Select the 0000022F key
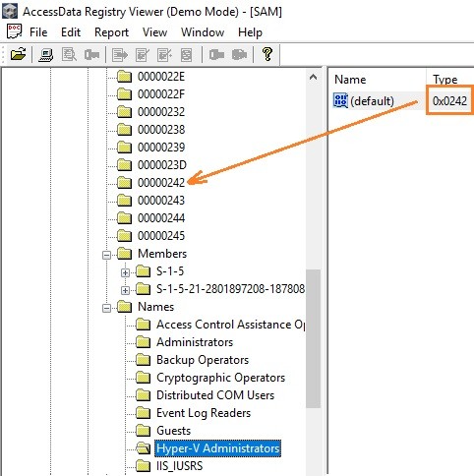The height and width of the screenshot is (476, 474). (161, 94)
